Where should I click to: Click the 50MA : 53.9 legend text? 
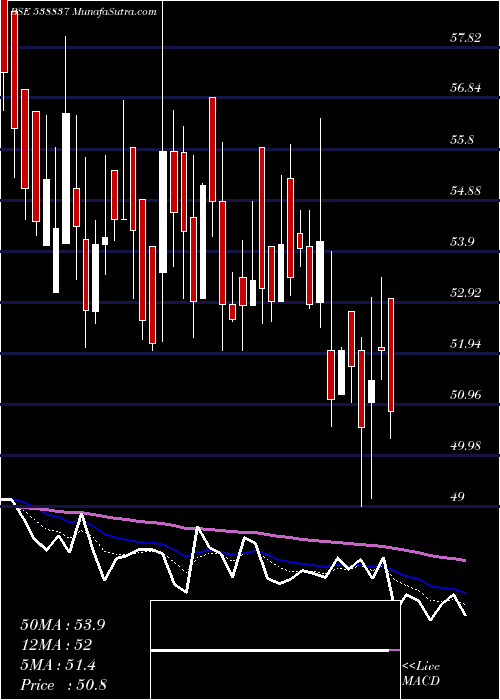pos(62,625)
